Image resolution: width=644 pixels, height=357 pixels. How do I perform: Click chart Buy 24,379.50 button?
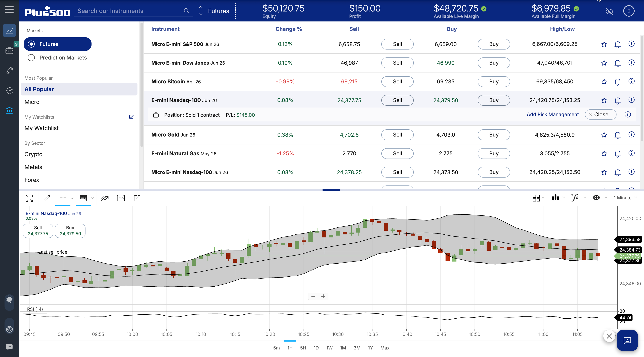pos(70,231)
